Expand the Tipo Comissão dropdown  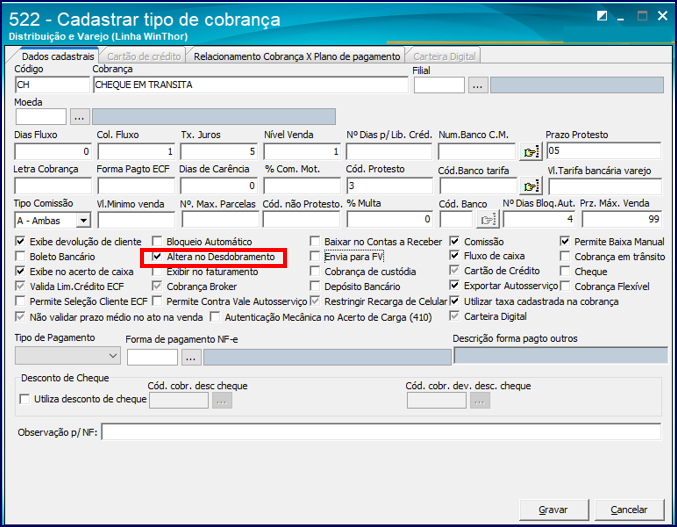pos(83,221)
